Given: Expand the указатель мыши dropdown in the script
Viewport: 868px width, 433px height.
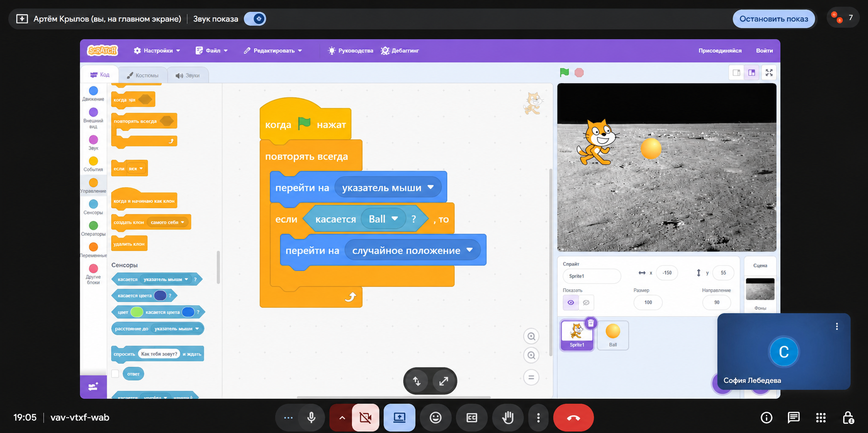Looking at the screenshot, I should point(431,187).
